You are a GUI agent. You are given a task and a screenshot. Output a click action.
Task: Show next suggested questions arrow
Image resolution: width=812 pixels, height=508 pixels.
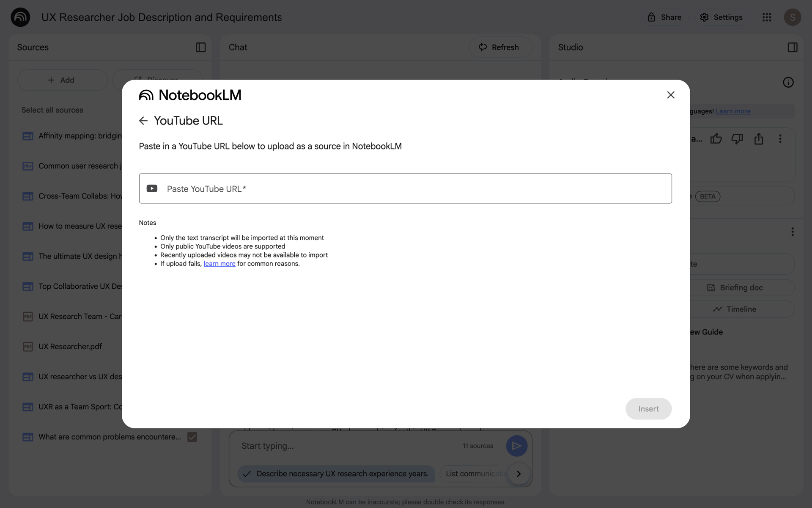coord(518,474)
